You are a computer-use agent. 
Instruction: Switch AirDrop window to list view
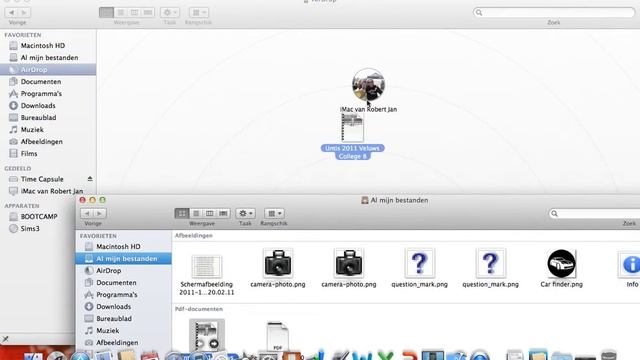[120, 13]
